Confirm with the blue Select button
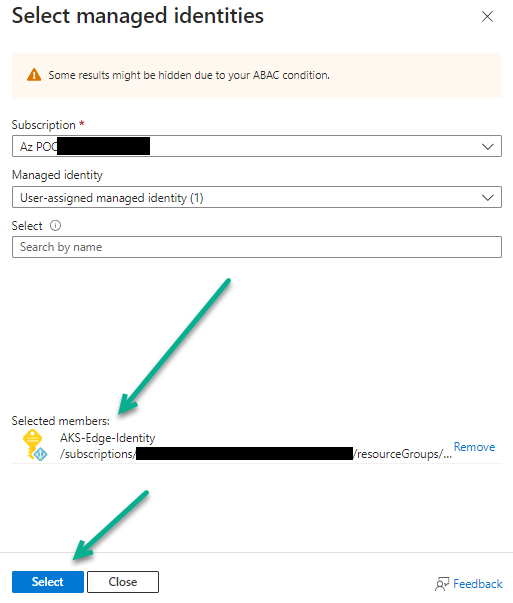This screenshot has width=513, height=603. (x=48, y=582)
